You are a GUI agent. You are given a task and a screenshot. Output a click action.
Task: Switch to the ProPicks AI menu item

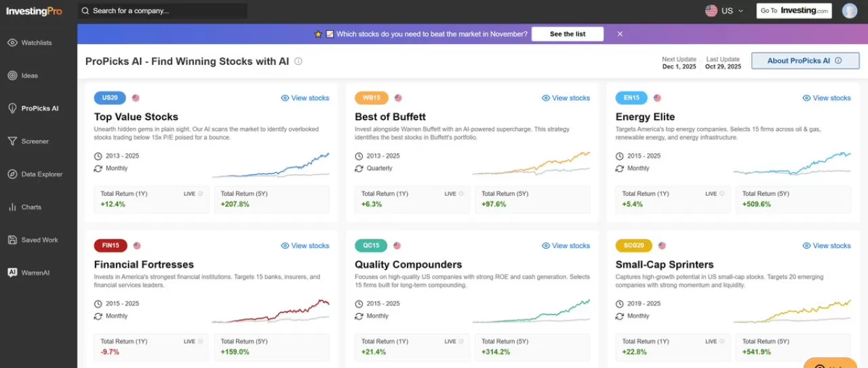click(39, 108)
